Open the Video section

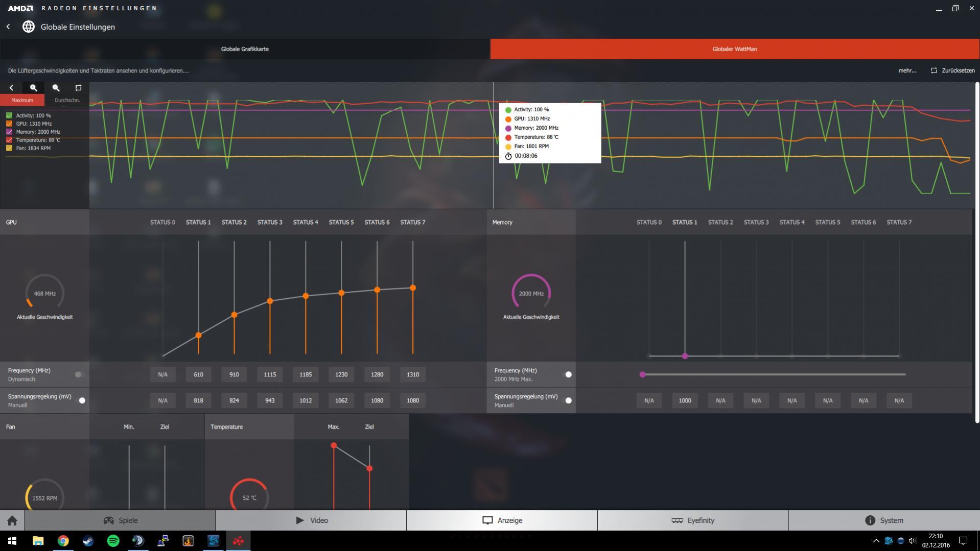click(x=311, y=520)
